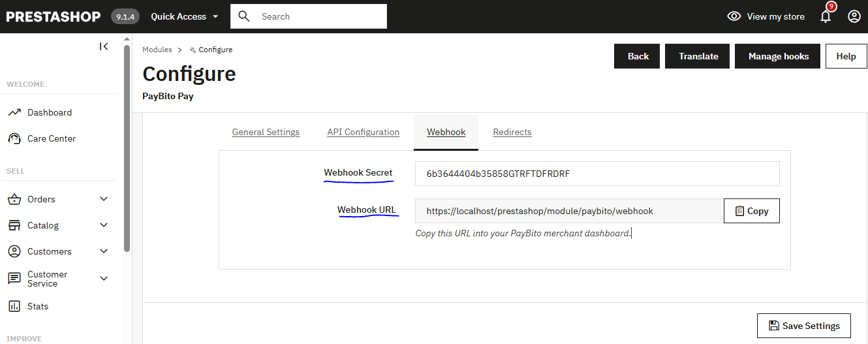Image resolution: width=868 pixels, height=344 pixels.
Task: Open the Quick Access dropdown
Action: coord(185,16)
